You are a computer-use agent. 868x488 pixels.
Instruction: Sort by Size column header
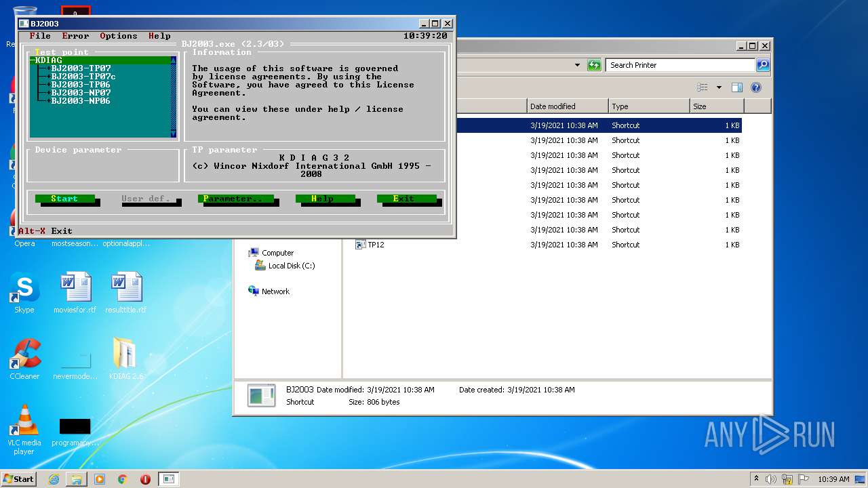point(717,106)
